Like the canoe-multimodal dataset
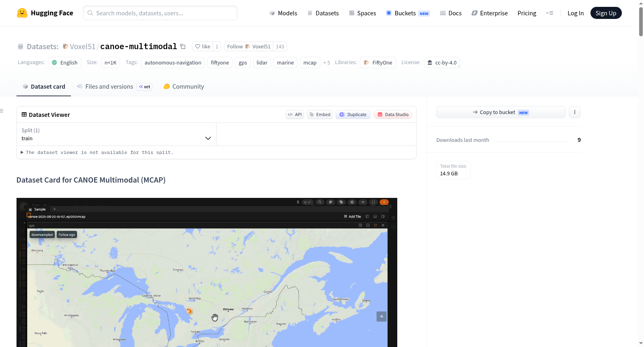Image resolution: width=644 pixels, height=347 pixels. tap(202, 46)
